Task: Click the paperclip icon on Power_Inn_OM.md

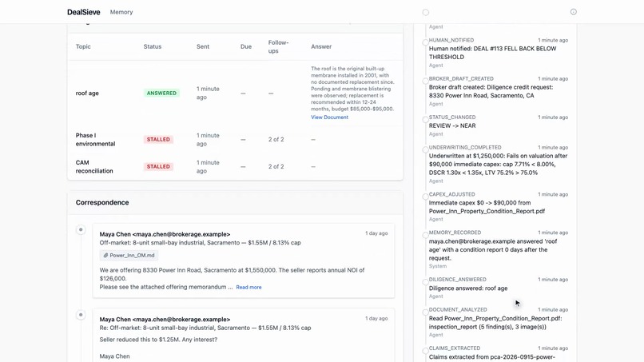Action: click(x=105, y=255)
